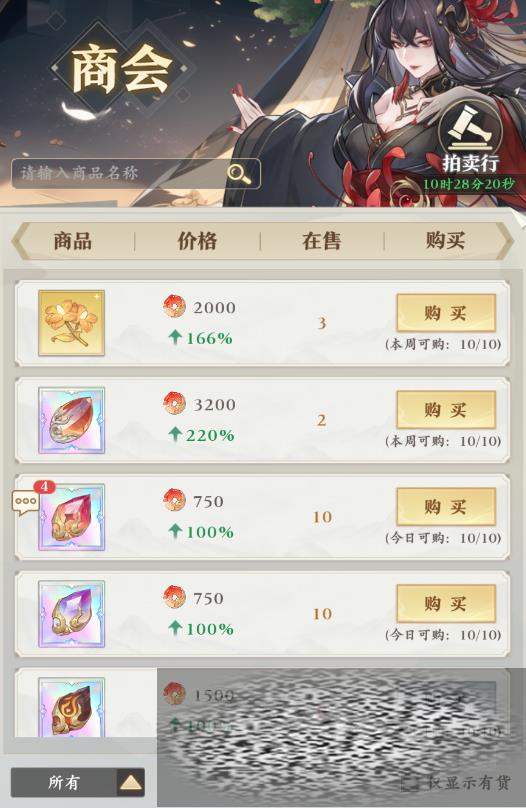Click the 商品 column header
The width and height of the screenshot is (526, 808).
pyautogui.click(x=73, y=241)
